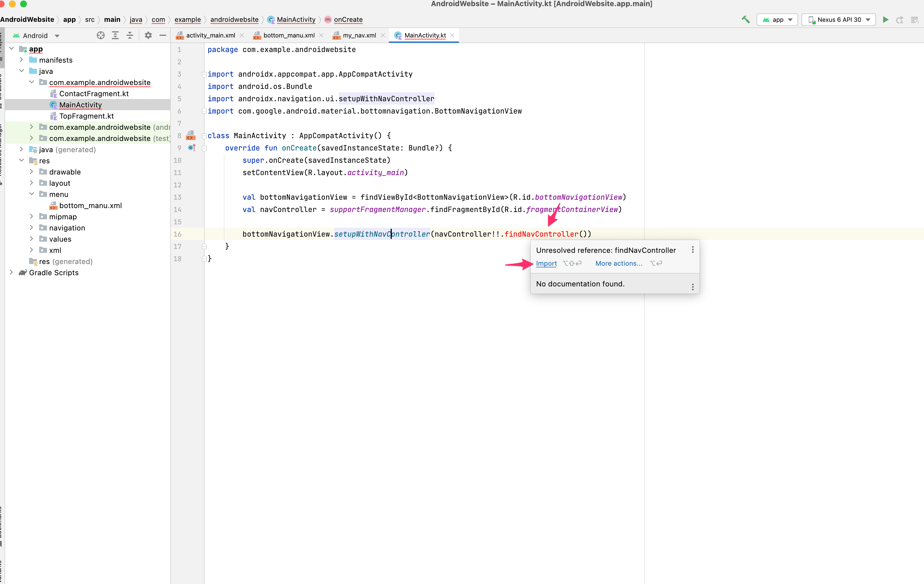Expand the navigation folder
This screenshot has width=924, height=584.
(x=31, y=227)
